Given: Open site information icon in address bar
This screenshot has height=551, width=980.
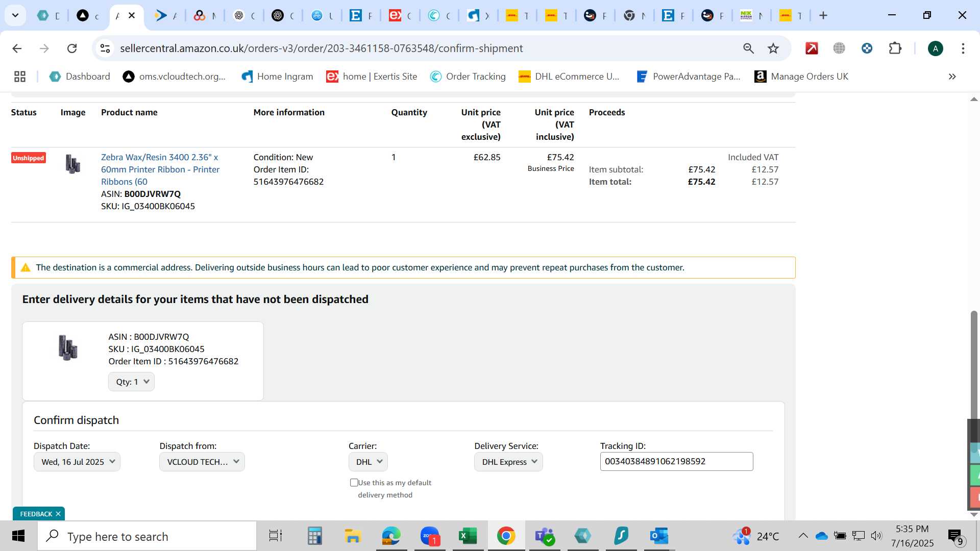Looking at the screenshot, I should [105, 48].
